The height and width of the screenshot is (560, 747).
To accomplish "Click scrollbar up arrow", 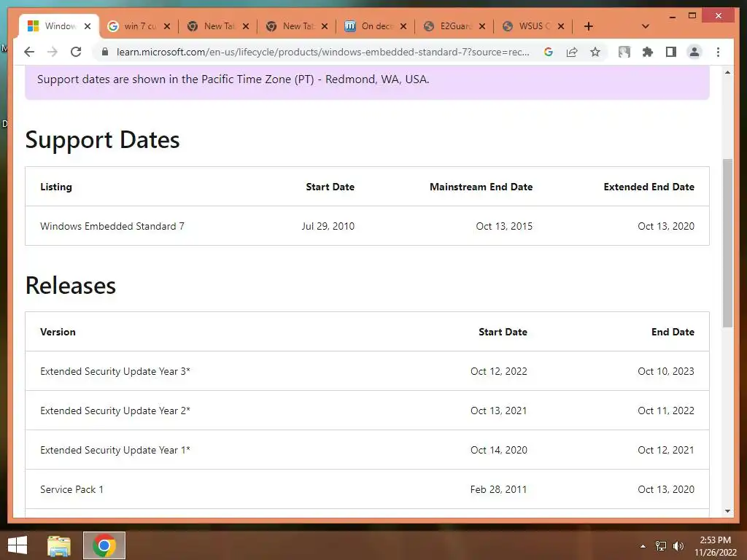I will click(727, 72).
